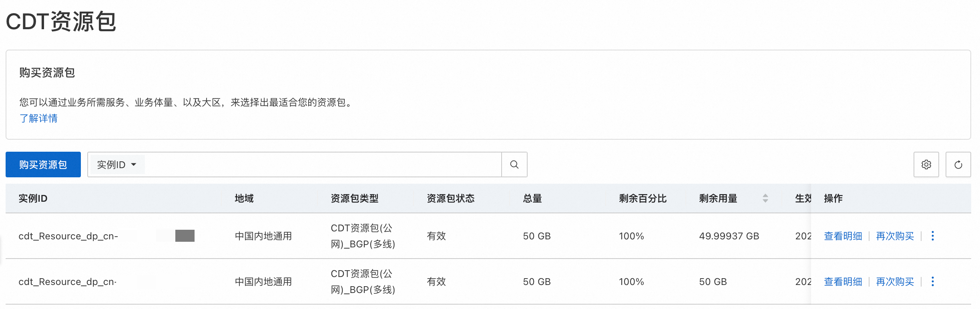Click the 总量 column header
This screenshot has height=309, width=980.
pos(532,198)
